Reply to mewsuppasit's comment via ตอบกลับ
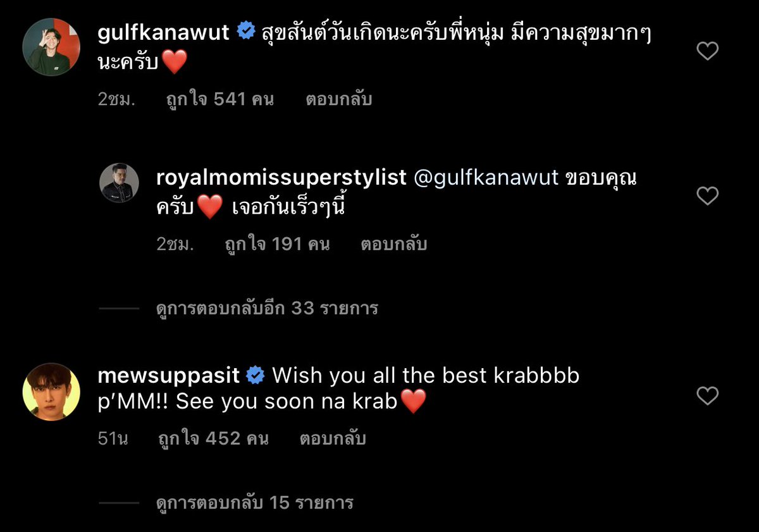This screenshot has height=532, width=759. 333,438
